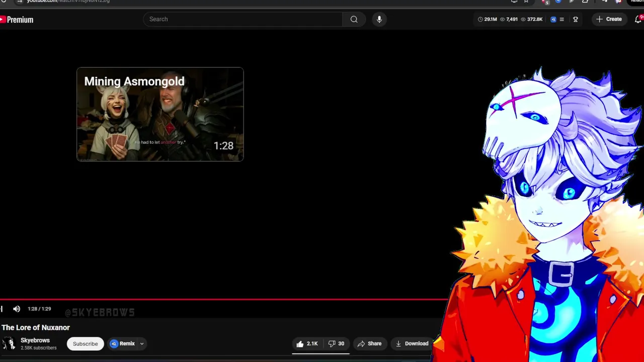Click the browser address bar URL
Viewport: 644px width, 362px height.
(x=68, y=2)
